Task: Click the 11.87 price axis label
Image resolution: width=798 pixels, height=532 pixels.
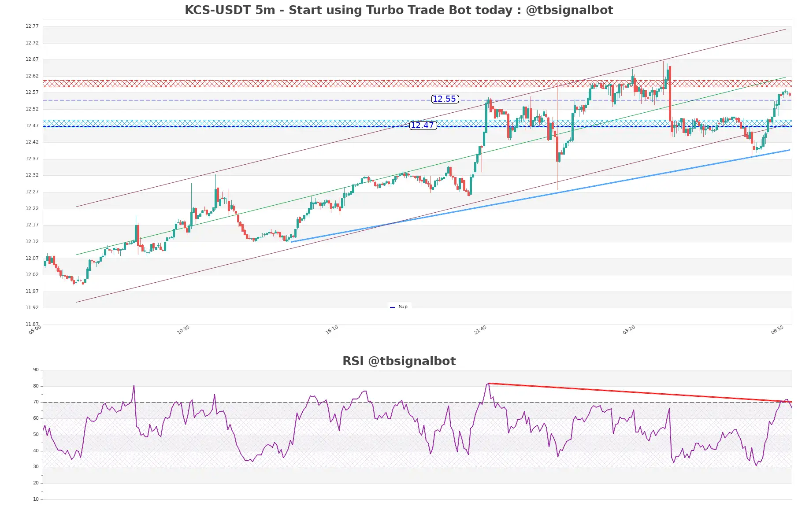Action: (32, 325)
